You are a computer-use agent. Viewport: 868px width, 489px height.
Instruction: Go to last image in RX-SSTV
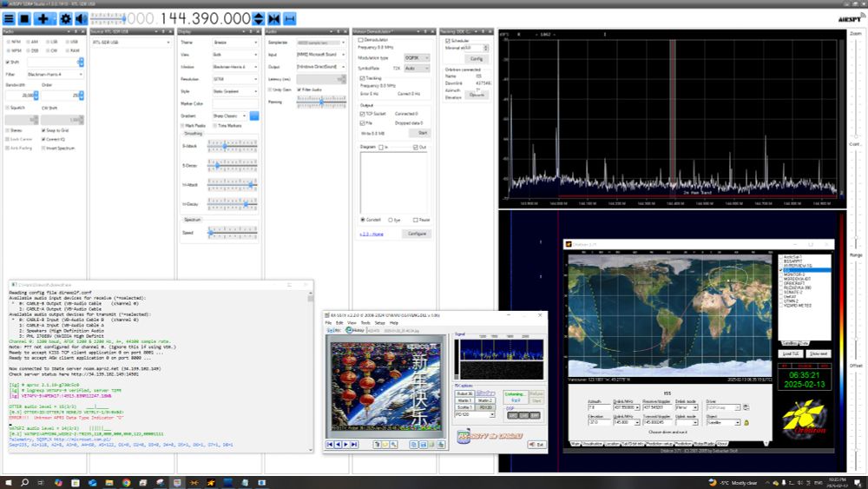click(354, 444)
